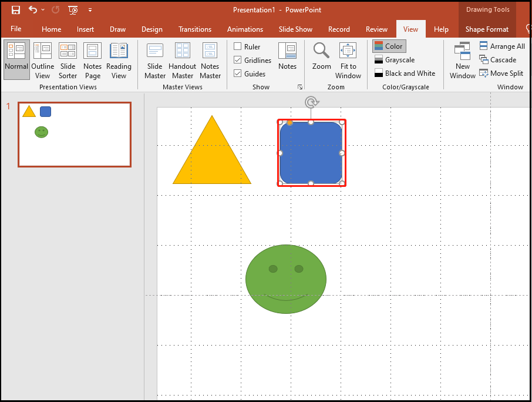Image resolution: width=532 pixels, height=402 pixels.
Task: Click Cascade windows
Action: pos(498,60)
